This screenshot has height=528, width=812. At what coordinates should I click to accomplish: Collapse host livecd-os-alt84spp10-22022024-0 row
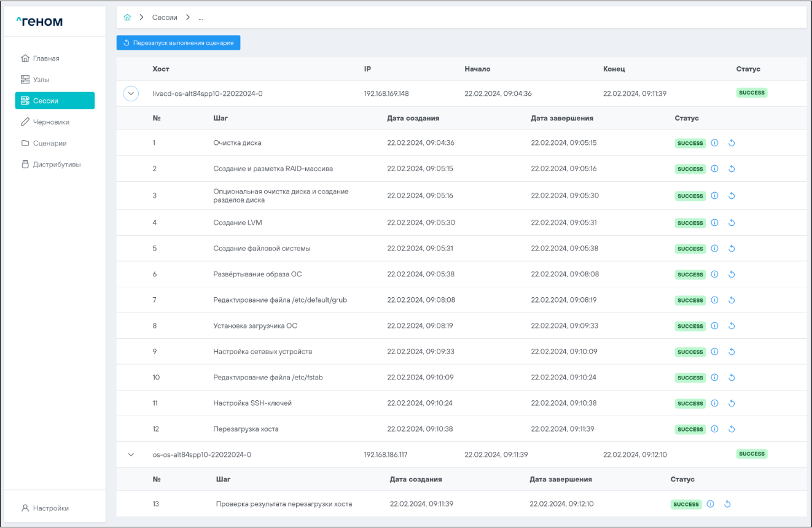(x=131, y=93)
